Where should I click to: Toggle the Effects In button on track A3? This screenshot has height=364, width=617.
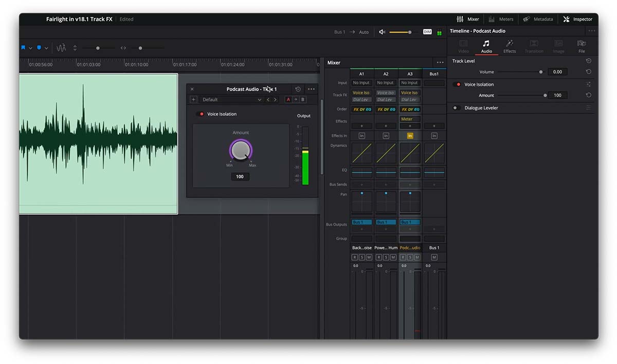(x=410, y=135)
